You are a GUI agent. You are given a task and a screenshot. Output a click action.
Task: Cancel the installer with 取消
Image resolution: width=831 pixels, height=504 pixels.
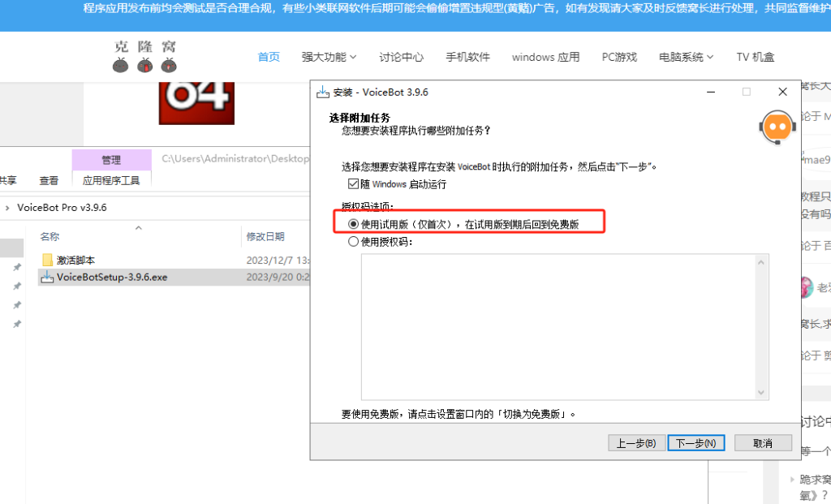point(763,443)
